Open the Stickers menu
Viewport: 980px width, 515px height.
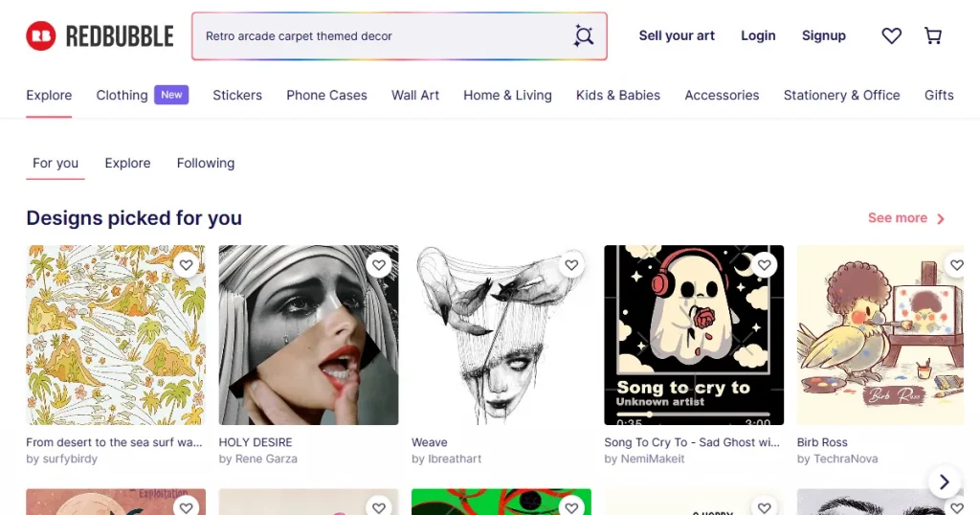tap(237, 95)
